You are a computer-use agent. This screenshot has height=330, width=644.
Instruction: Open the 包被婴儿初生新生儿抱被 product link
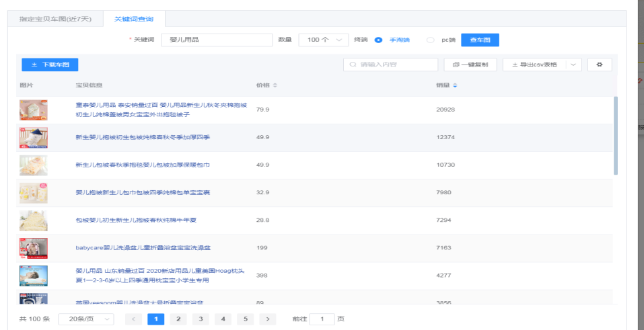point(136,220)
